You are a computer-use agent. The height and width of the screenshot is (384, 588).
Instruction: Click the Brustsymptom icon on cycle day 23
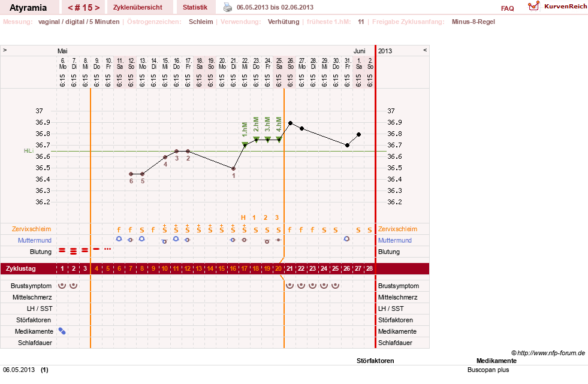coord(312,286)
